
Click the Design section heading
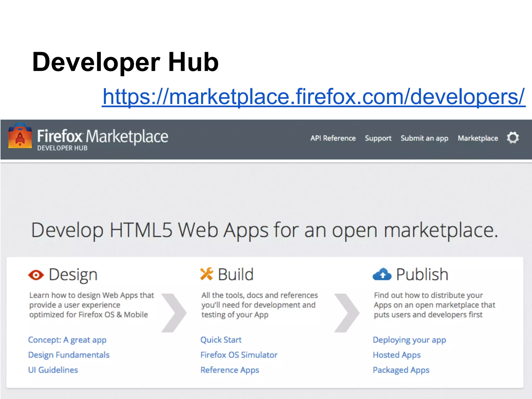(73, 275)
